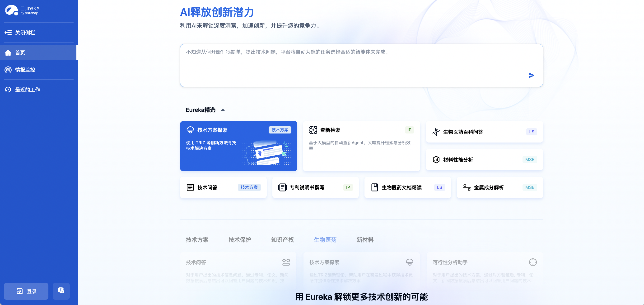Image resolution: width=644 pixels, height=305 pixels.
Task: Collapse the Eureka精选 section
Action: click(x=223, y=110)
